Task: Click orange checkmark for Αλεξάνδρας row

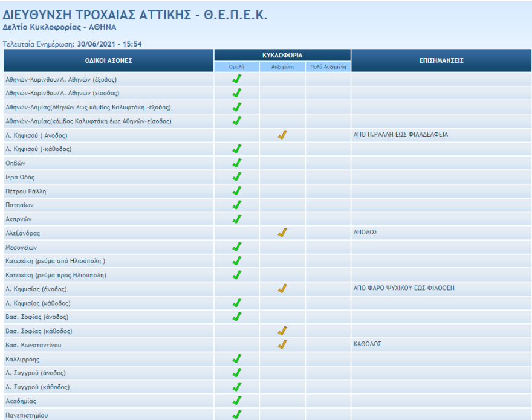Action: pos(282,233)
